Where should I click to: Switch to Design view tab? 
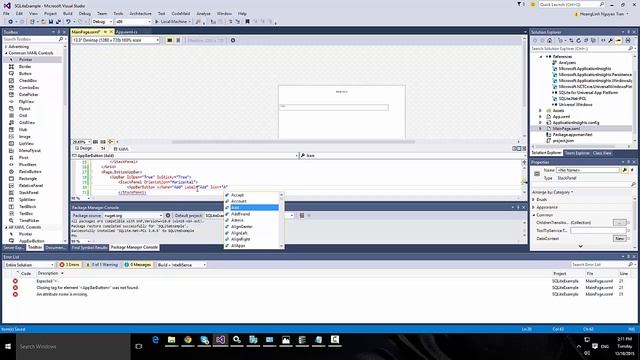pos(84,149)
